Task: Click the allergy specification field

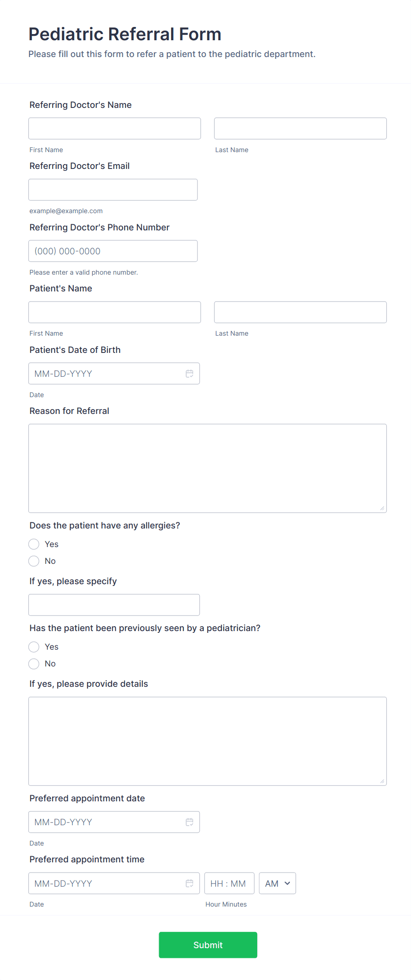Action: coord(114,605)
